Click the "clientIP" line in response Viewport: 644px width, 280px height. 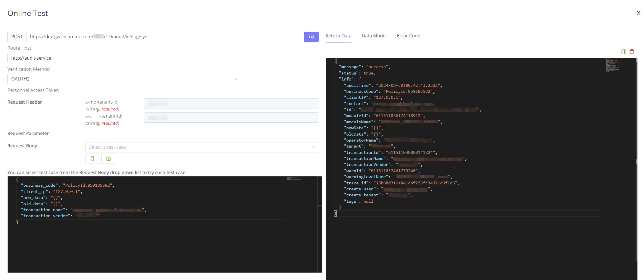click(x=373, y=98)
